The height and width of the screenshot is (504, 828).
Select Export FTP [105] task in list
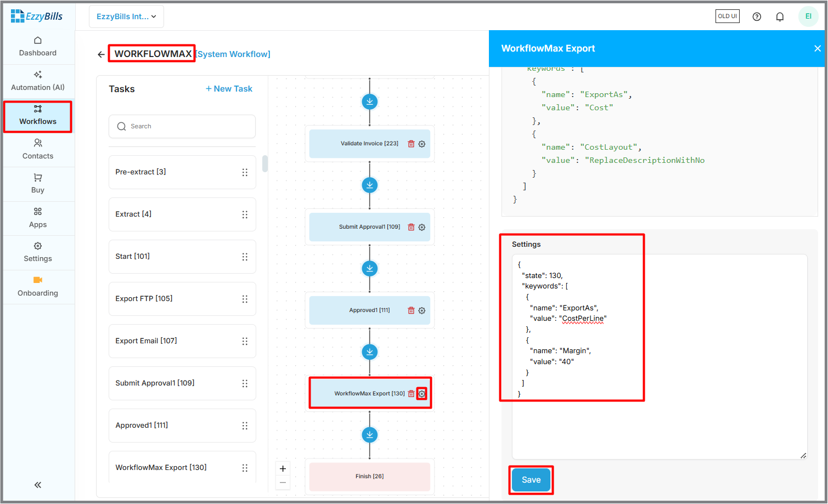(x=182, y=299)
